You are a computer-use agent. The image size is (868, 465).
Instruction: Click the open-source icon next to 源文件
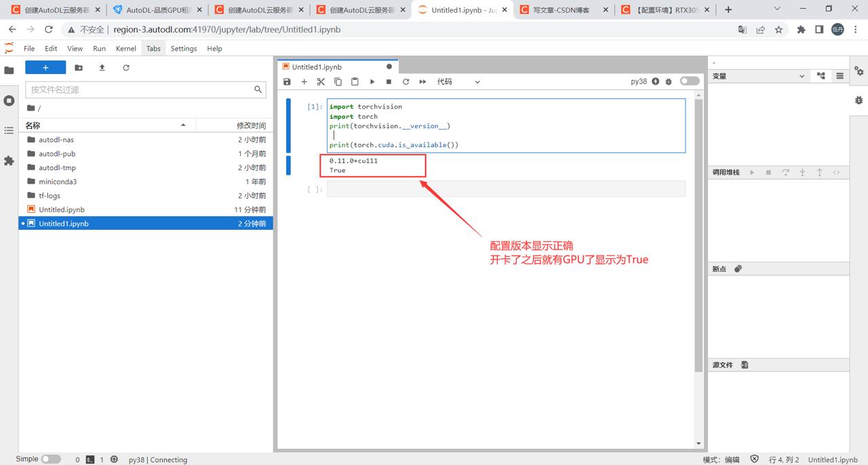pyautogui.click(x=745, y=365)
